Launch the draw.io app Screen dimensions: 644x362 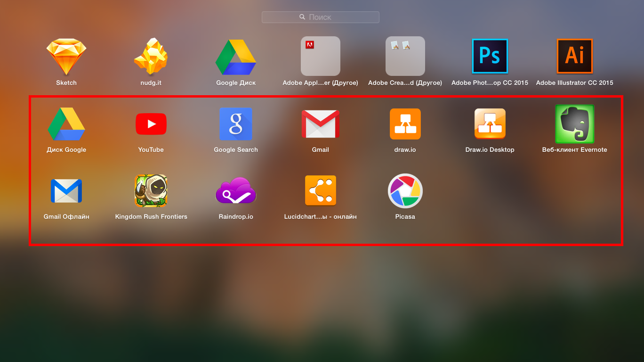pos(405,124)
